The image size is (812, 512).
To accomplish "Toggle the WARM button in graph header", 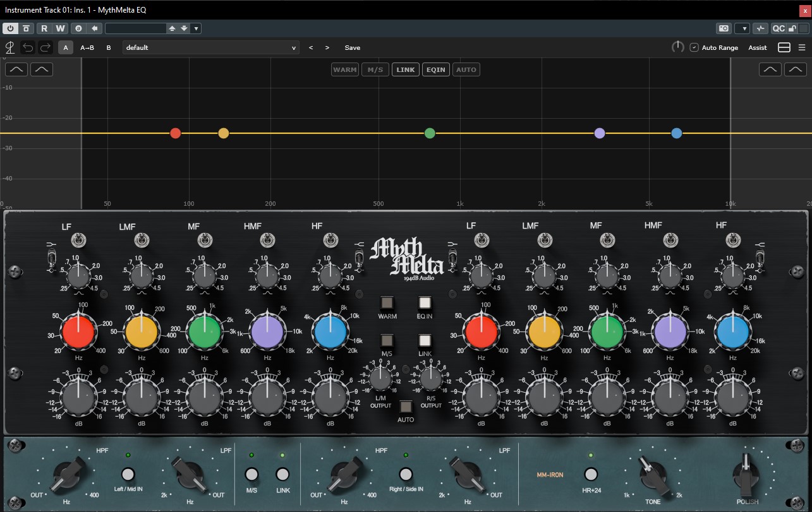I will [x=345, y=69].
